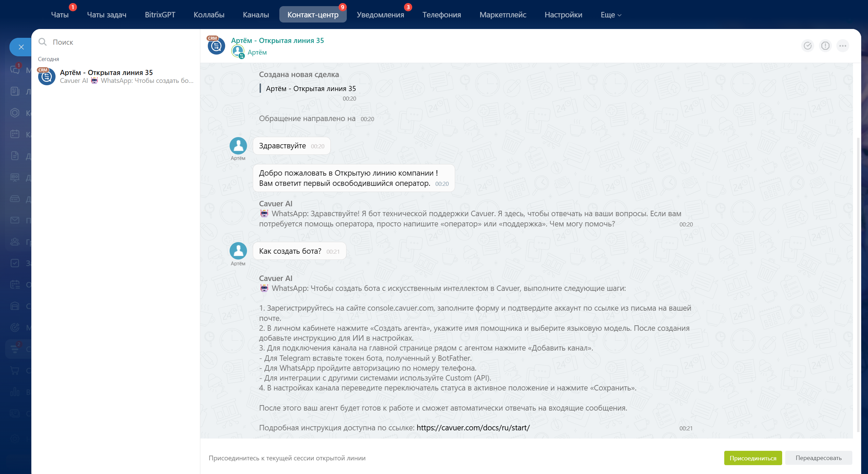Switch to the Чаты tab
Screen dimensions: 868x474
[60, 15]
